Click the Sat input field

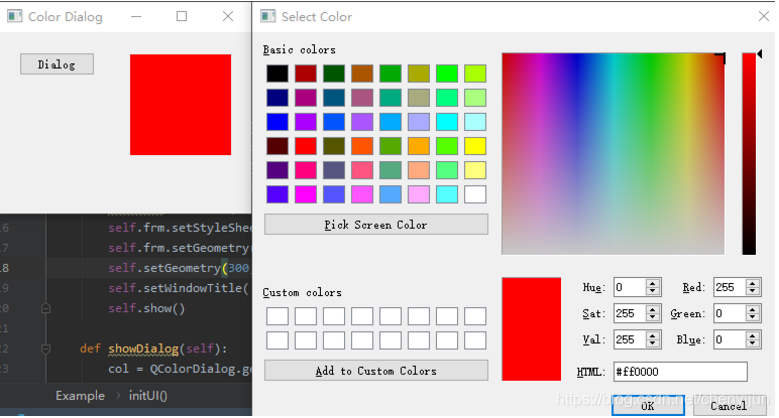tap(630, 313)
